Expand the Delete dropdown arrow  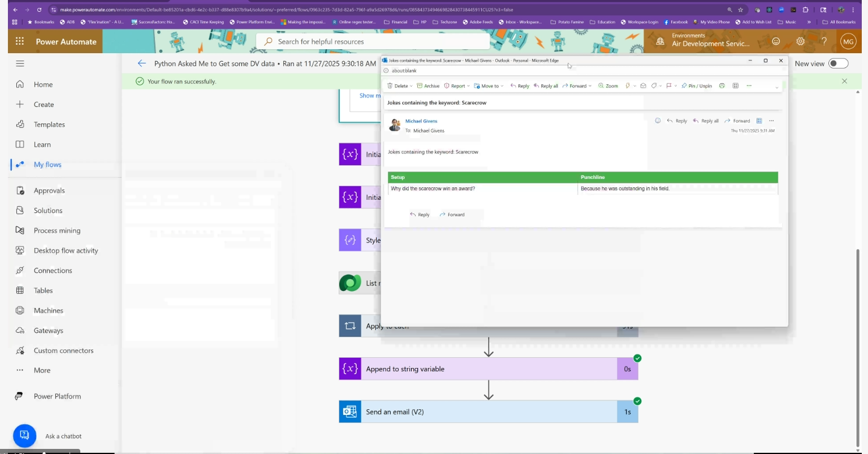click(411, 86)
